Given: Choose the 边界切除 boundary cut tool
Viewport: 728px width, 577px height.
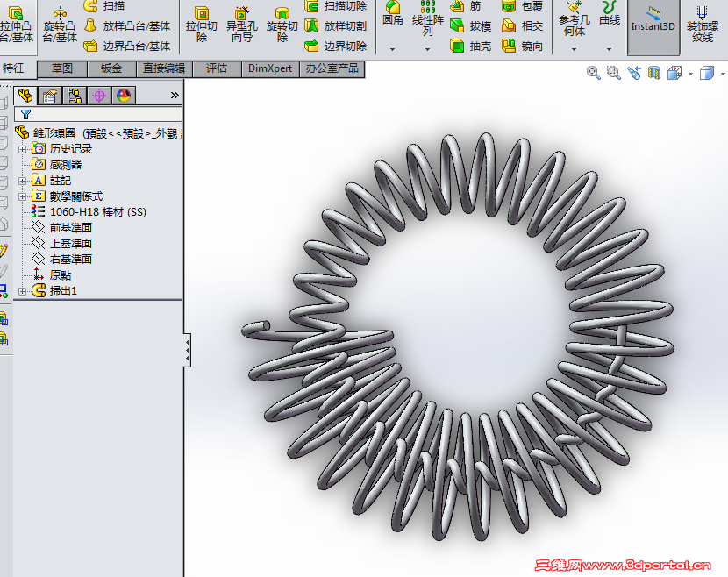Looking at the screenshot, I should 336,46.
